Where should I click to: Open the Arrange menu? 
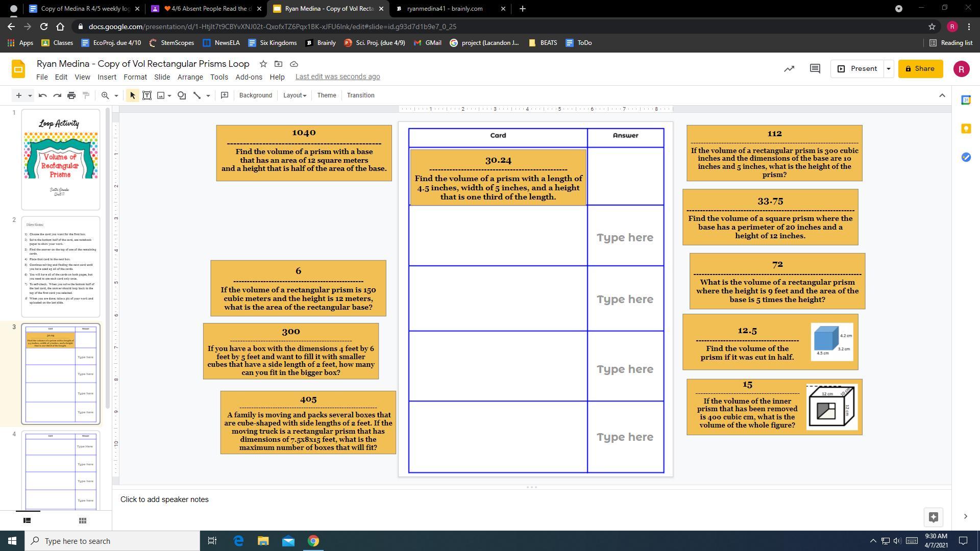[x=190, y=77]
